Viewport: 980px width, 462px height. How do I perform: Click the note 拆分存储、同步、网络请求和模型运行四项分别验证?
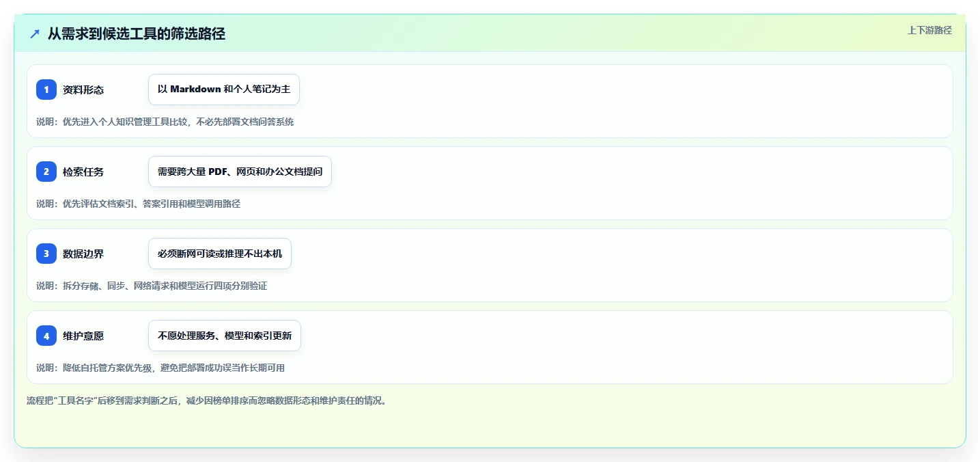click(x=152, y=286)
